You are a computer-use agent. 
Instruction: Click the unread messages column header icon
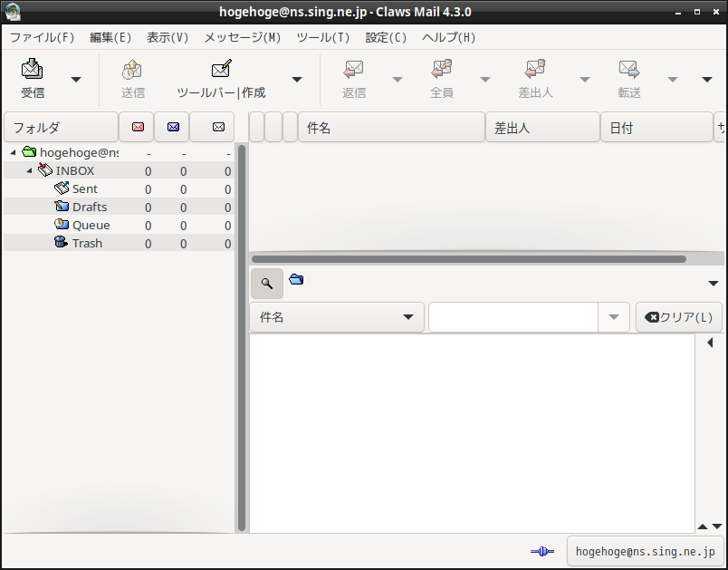click(x=173, y=127)
